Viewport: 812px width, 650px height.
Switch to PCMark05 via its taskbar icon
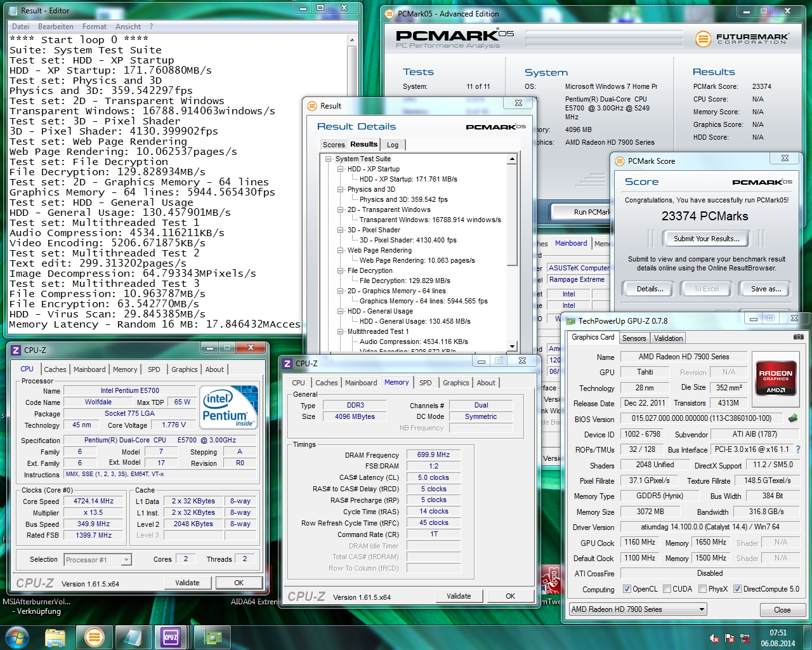pyautogui.click(x=94, y=637)
